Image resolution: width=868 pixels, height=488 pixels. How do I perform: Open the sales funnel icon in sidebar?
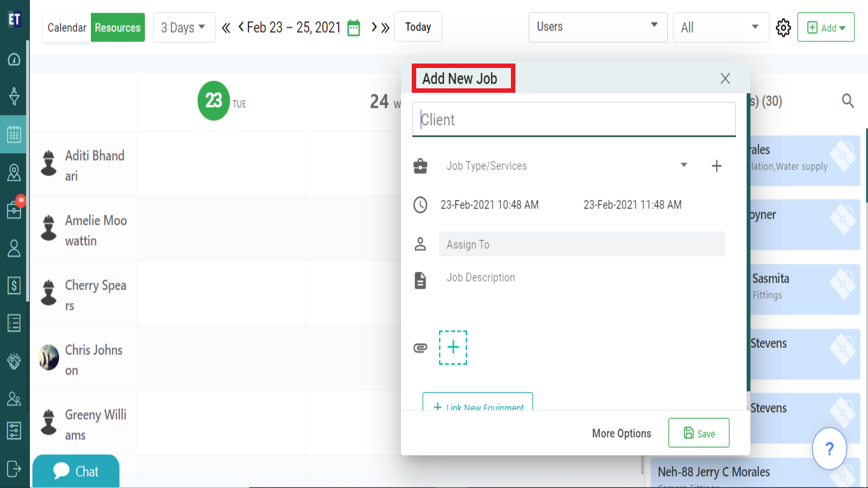14,97
